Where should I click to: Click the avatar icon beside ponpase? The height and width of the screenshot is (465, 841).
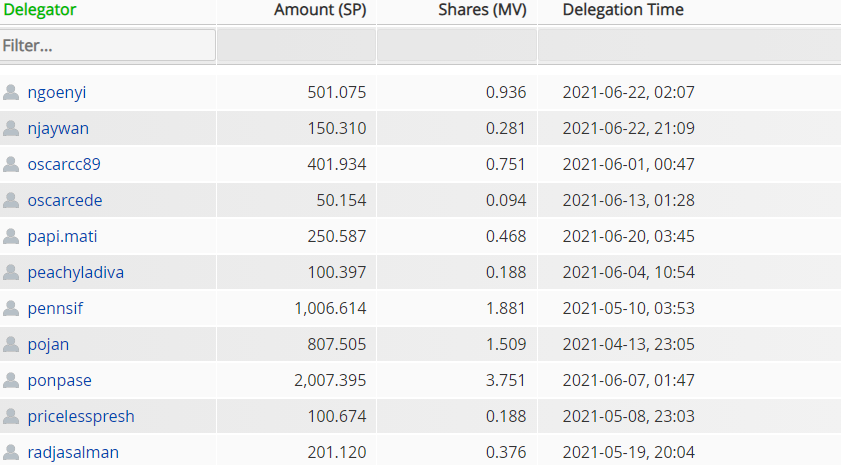[11, 380]
